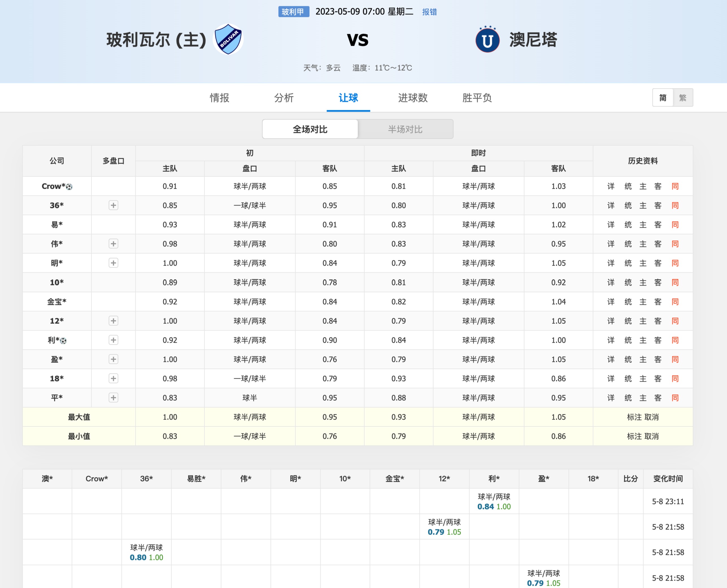Open 统 statistics for 12* row
The width and height of the screenshot is (727, 588).
tap(628, 321)
